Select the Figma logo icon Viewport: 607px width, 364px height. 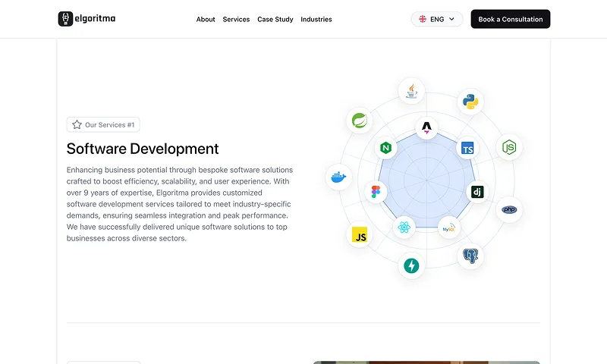(376, 191)
